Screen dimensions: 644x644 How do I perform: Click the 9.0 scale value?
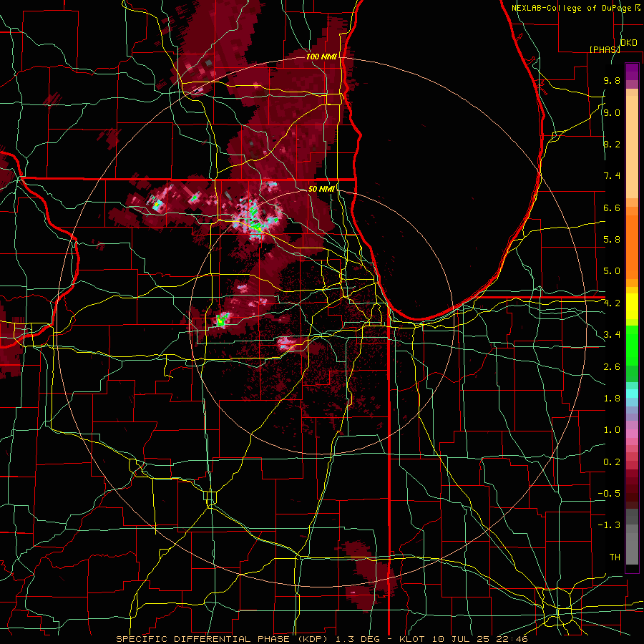point(612,112)
